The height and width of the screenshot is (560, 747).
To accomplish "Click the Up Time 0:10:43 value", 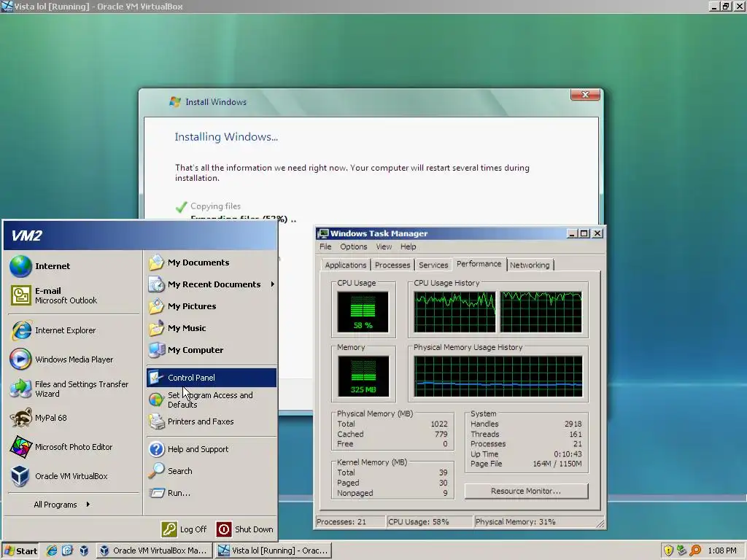I will point(568,454).
